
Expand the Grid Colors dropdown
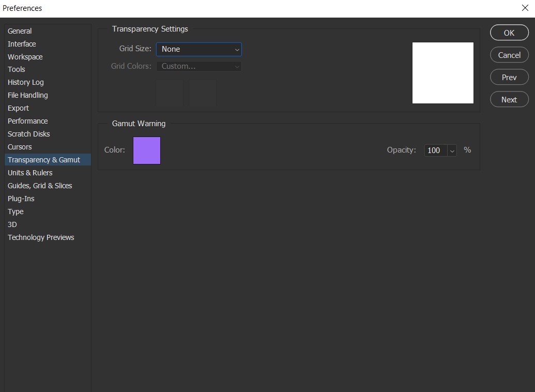[199, 66]
